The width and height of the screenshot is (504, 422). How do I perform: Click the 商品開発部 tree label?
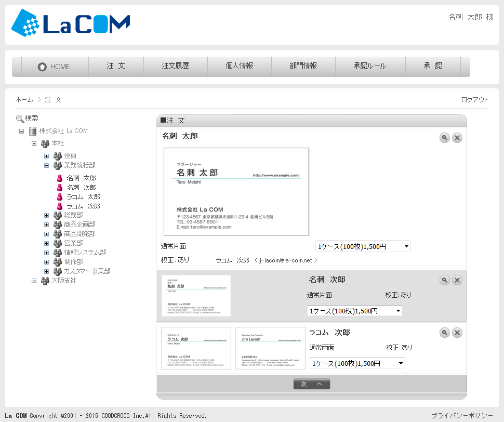(x=79, y=234)
